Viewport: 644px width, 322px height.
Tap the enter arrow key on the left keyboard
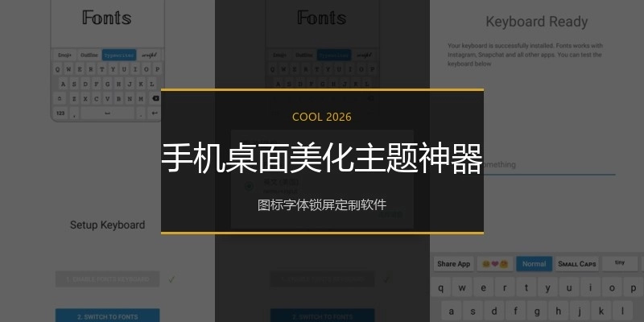click(155, 113)
